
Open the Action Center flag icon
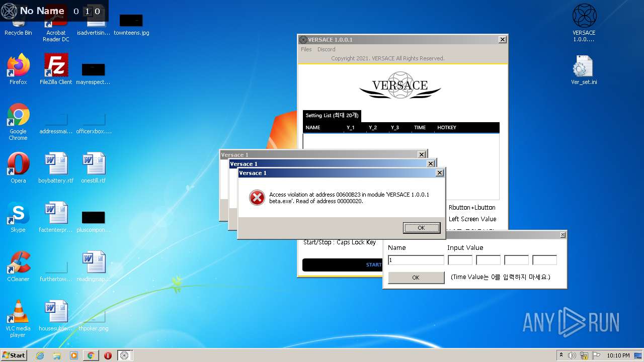pyautogui.click(x=596, y=355)
